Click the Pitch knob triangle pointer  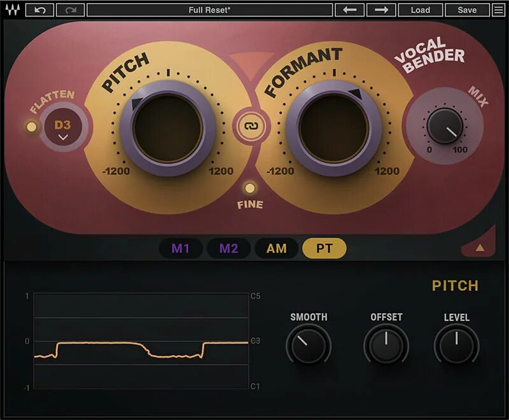137,104
